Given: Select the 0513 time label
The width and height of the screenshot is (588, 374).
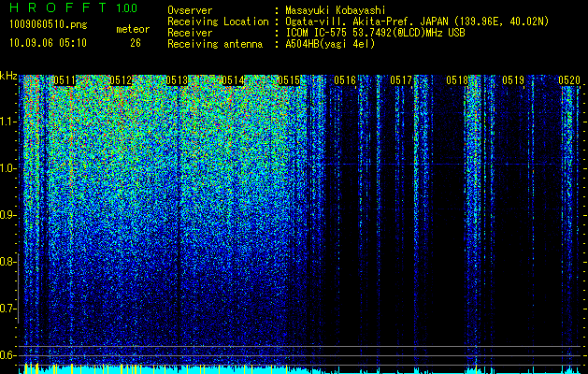Looking at the screenshot, I should [177, 80].
